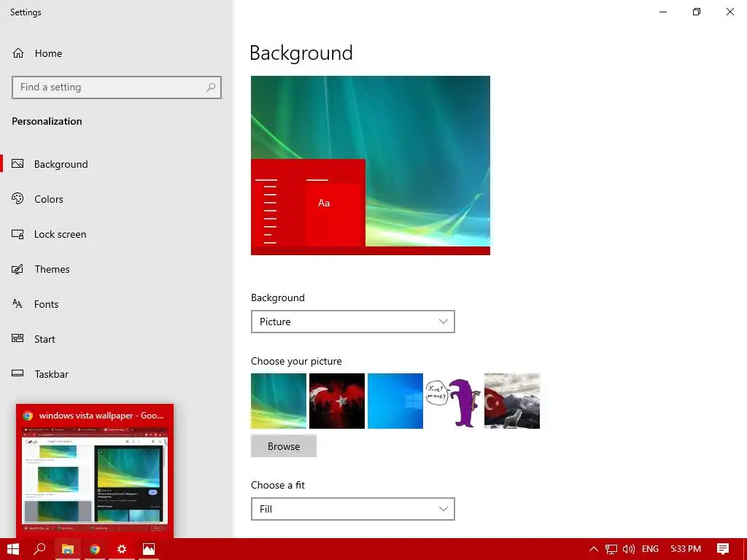Choose the Vista aurora wallpaper thumbnail

tap(279, 401)
